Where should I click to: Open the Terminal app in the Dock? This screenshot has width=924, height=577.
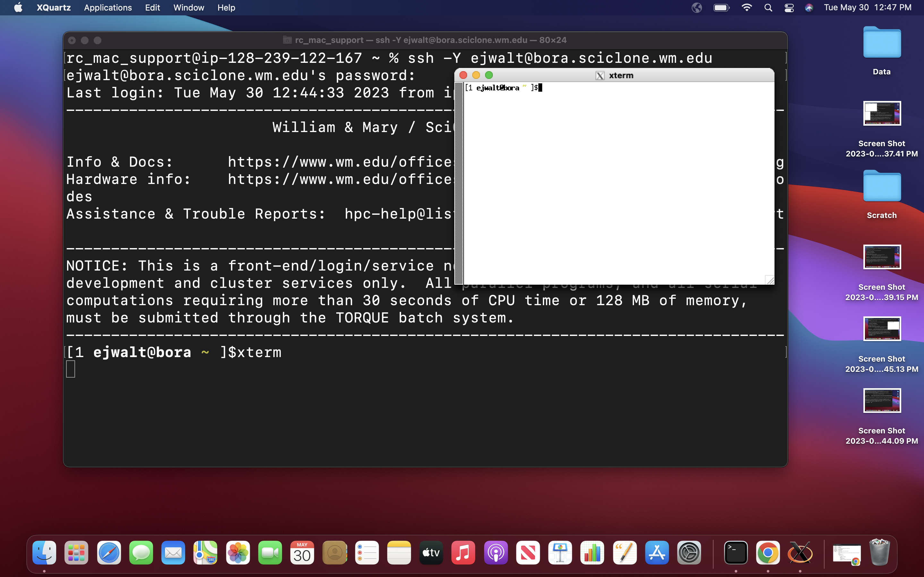pyautogui.click(x=736, y=552)
